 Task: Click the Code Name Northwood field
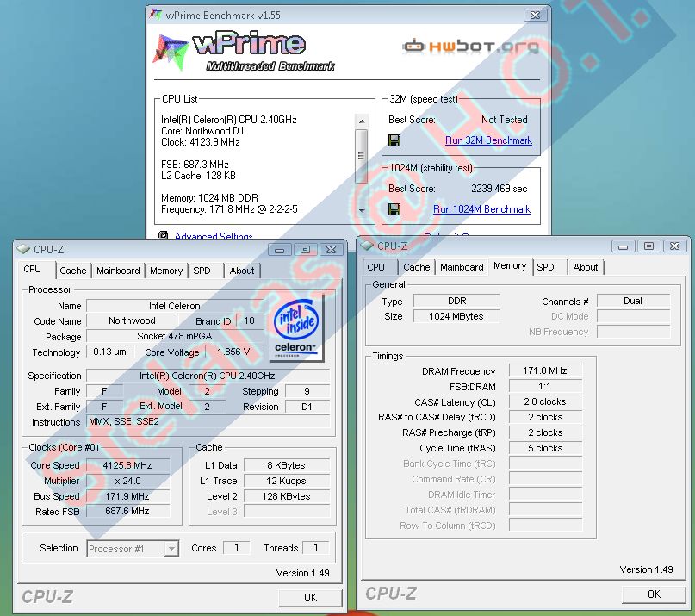(x=132, y=320)
